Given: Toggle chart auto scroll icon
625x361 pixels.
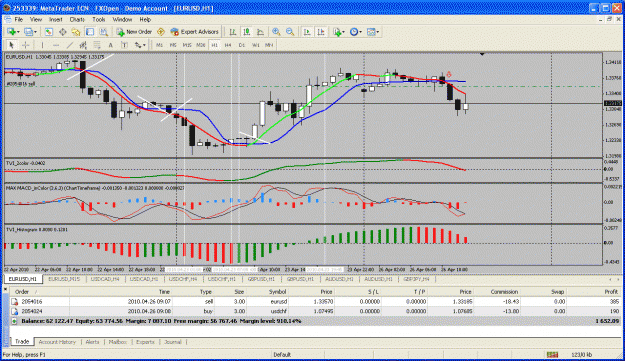Looking at the screenshot, I should 307,32.
